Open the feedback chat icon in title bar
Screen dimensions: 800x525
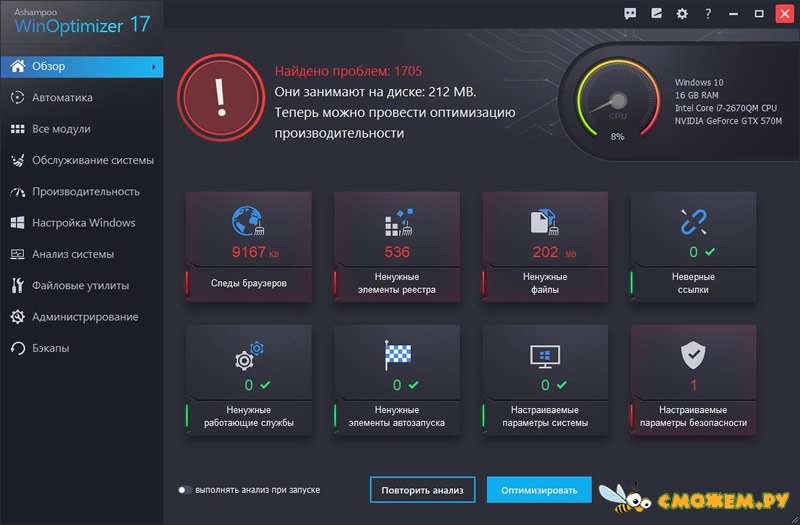[630, 14]
